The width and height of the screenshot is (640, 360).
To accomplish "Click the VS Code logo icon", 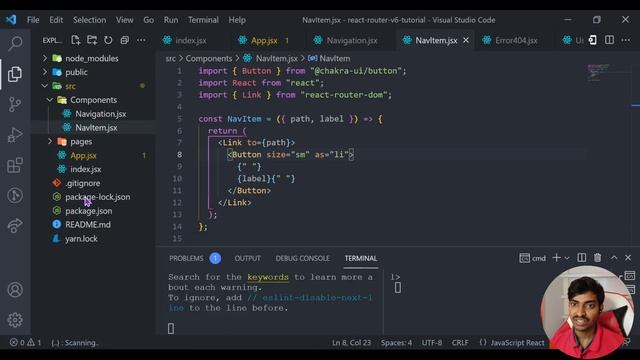I will (x=11, y=20).
